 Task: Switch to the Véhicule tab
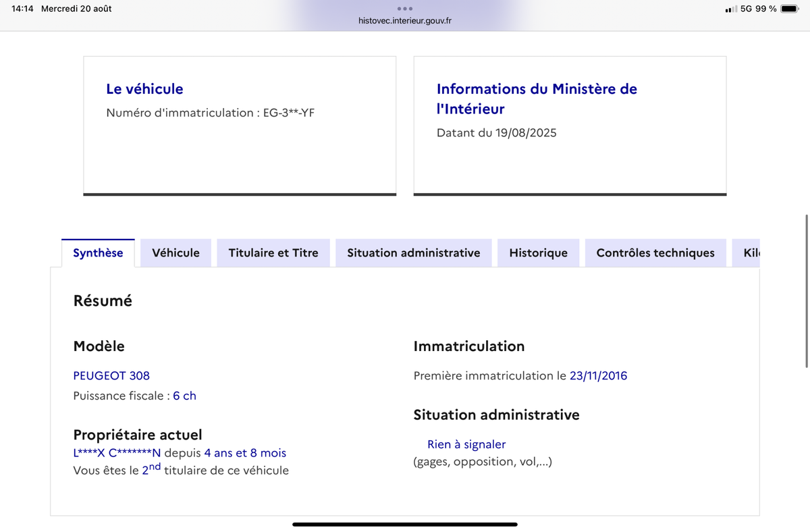pos(175,253)
